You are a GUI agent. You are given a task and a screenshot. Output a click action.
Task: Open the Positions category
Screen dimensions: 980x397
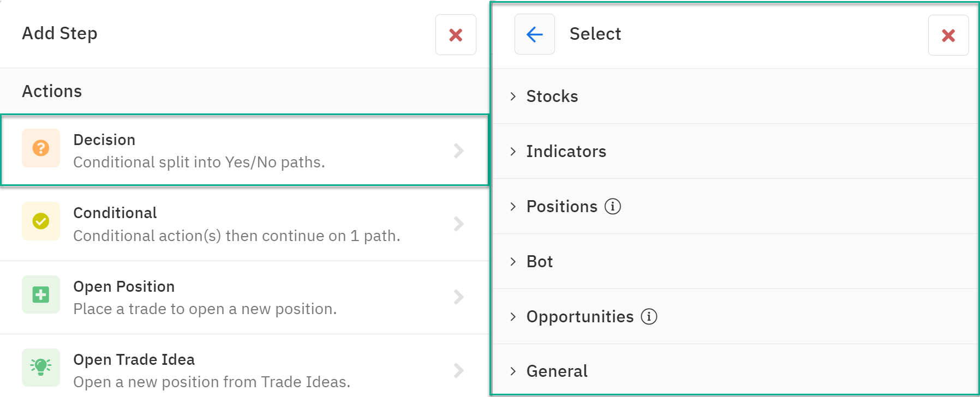tap(734, 206)
